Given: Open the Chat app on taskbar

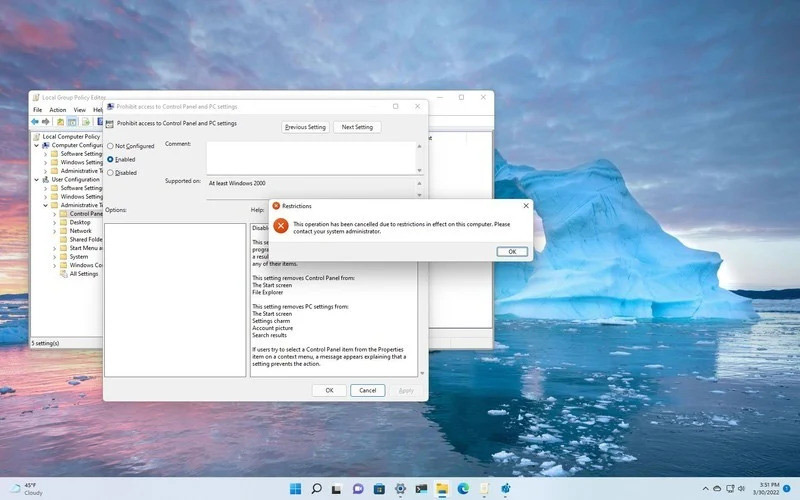Looking at the screenshot, I should 358,489.
